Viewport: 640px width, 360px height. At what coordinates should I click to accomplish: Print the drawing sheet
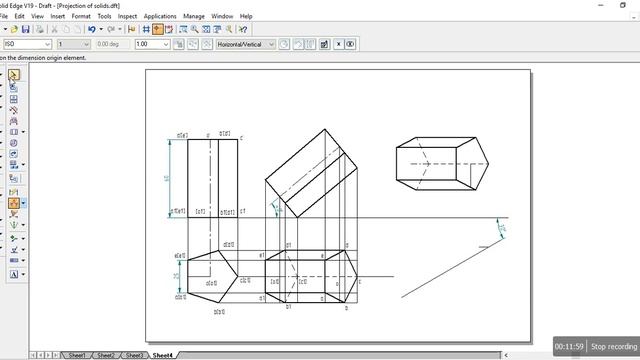(x=40, y=29)
